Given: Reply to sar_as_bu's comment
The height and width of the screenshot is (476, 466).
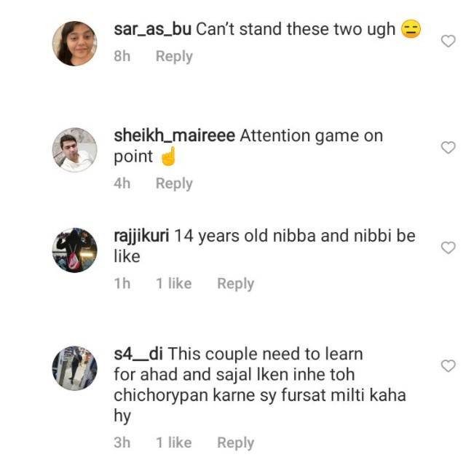Looking at the screenshot, I should pyautogui.click(x=174, y=56).
